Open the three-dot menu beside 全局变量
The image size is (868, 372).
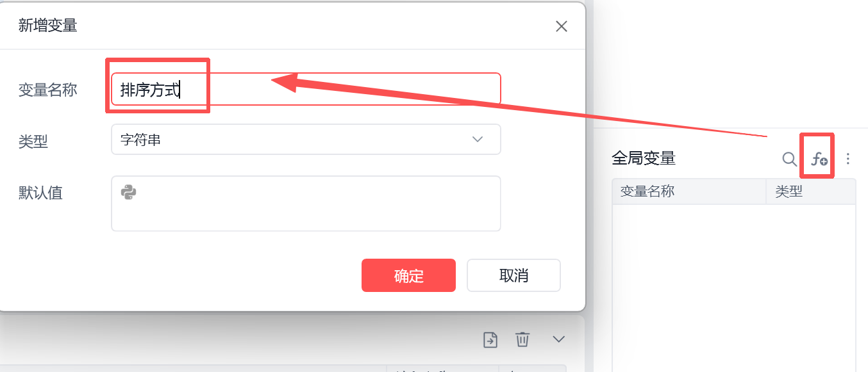coord(848,159)
